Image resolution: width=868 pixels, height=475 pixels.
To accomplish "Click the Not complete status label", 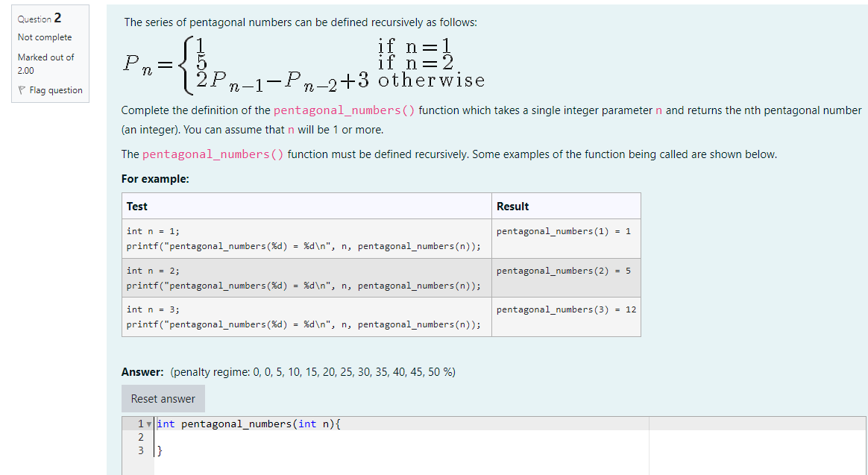I will coord(46,37).
